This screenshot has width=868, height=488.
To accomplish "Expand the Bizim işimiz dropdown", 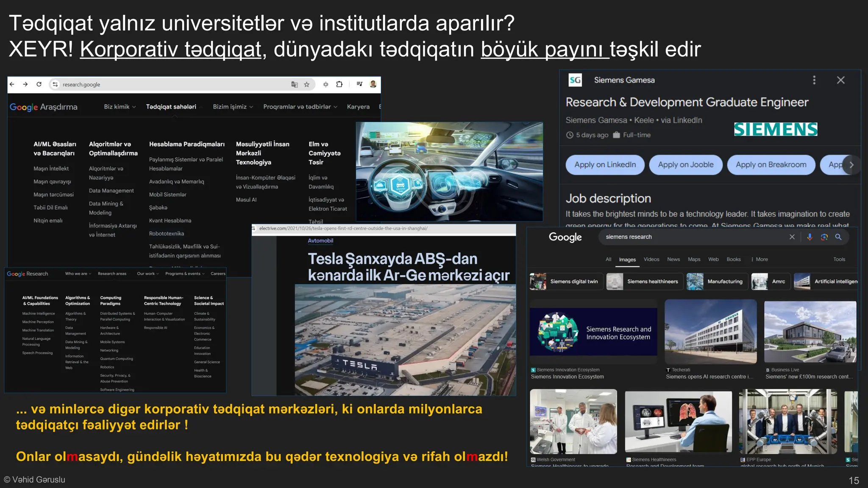I will tap(233, 107).
